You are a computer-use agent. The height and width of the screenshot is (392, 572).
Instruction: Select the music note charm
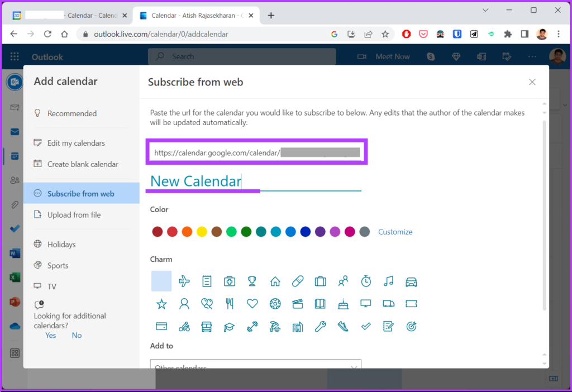389,281
